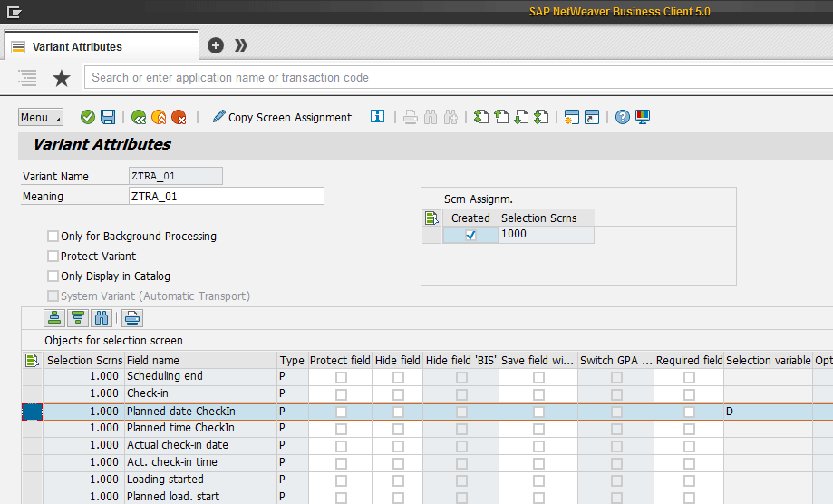Click the green checkmark Enter icon
833x504 pixels.
pos(88,117)
